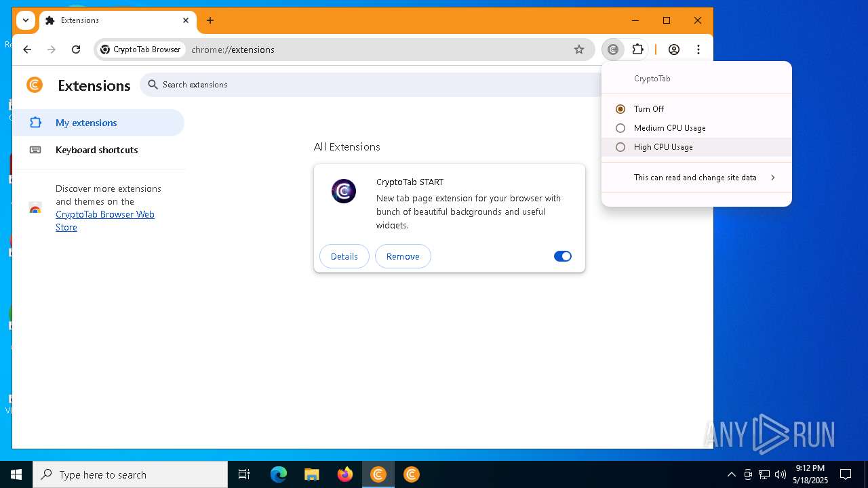Open the profile account icon

point(674,49)
